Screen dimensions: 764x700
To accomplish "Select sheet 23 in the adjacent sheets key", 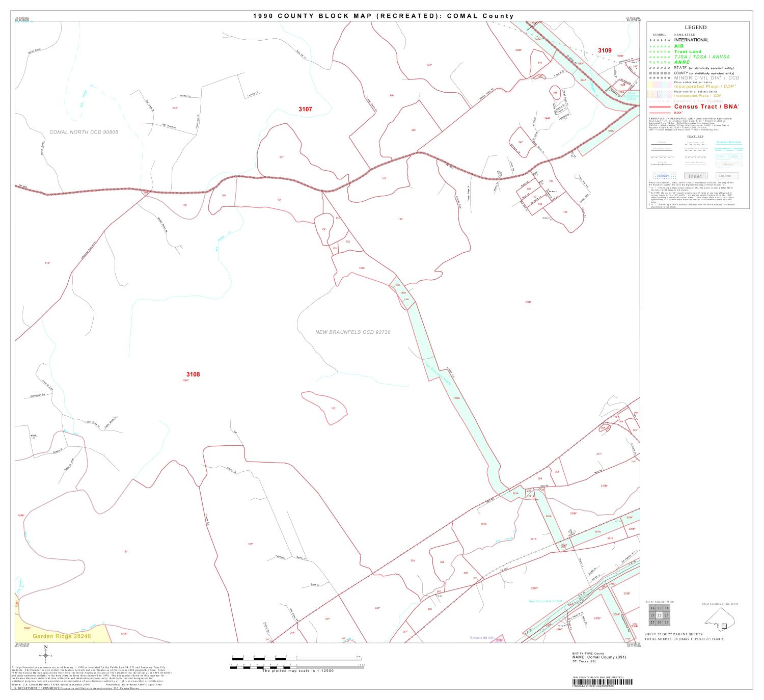I will tap(666, 615).
